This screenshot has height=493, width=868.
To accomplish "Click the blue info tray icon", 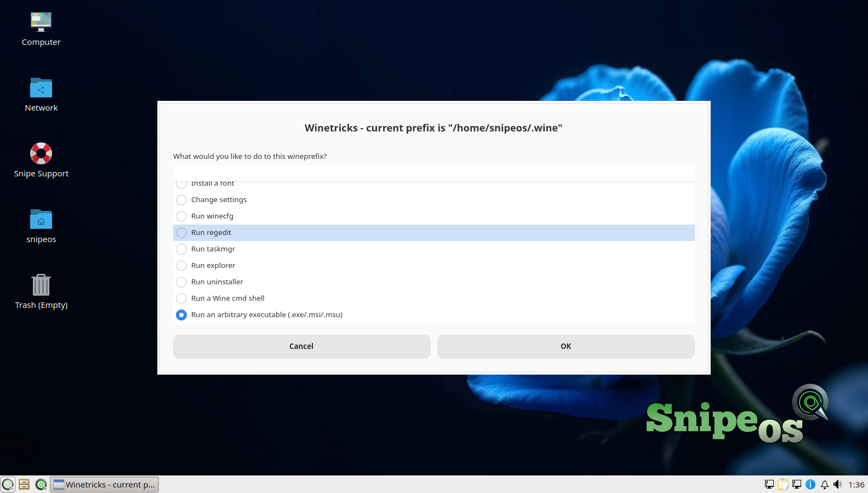I will click(810, 484).
